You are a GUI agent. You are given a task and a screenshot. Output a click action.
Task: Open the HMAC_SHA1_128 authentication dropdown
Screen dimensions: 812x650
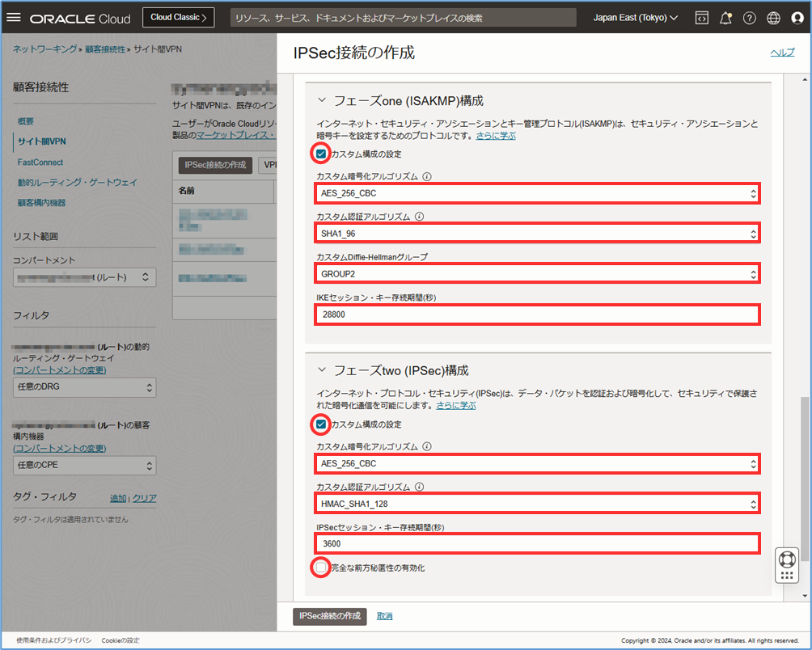538,504
